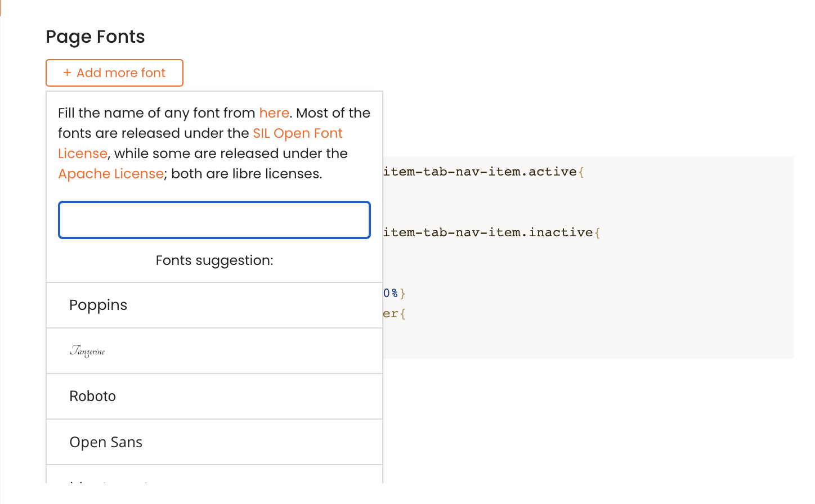The image size is (815, 504).
Task: Click the 'Fonts suggestion:' label
Action: (214, 260)
